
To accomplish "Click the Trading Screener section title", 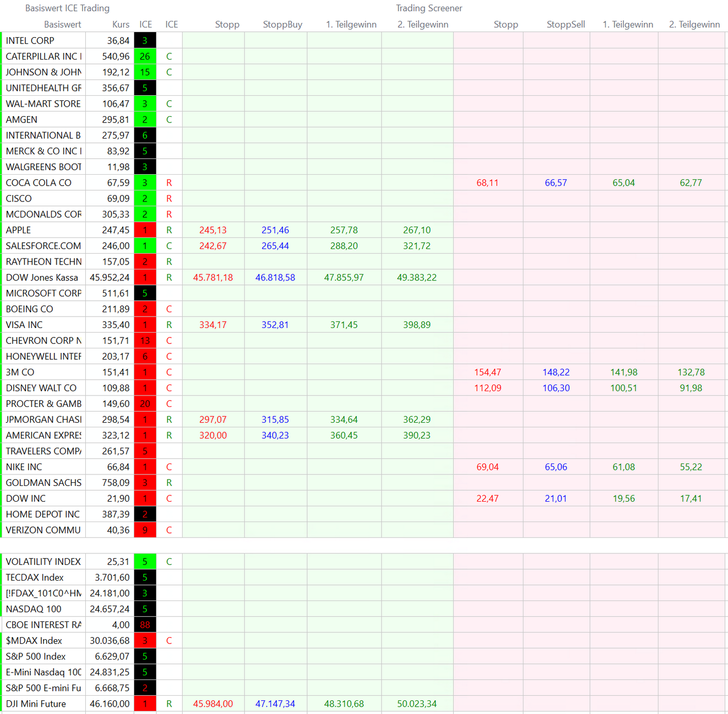I will pos(429,8).
